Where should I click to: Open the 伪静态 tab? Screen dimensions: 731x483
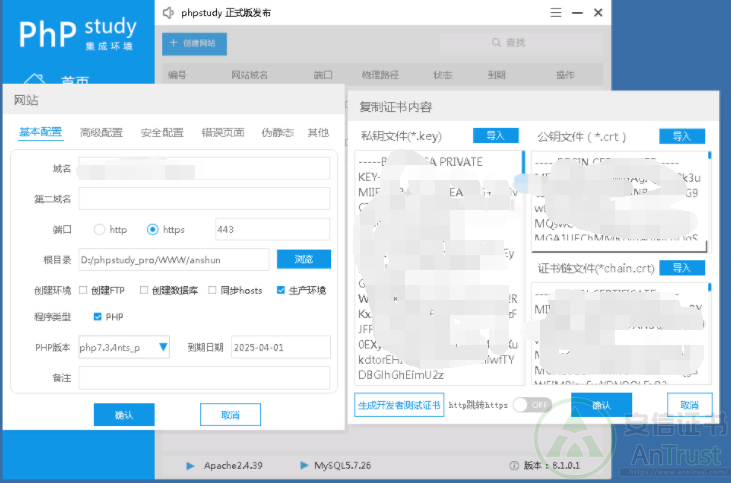(277, 132)
